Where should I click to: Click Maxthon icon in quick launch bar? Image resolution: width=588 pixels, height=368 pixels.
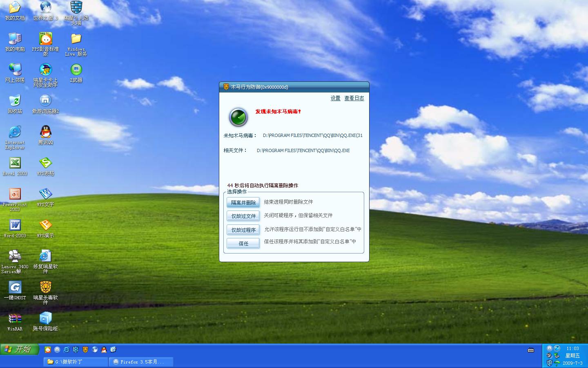coord(57,350)
